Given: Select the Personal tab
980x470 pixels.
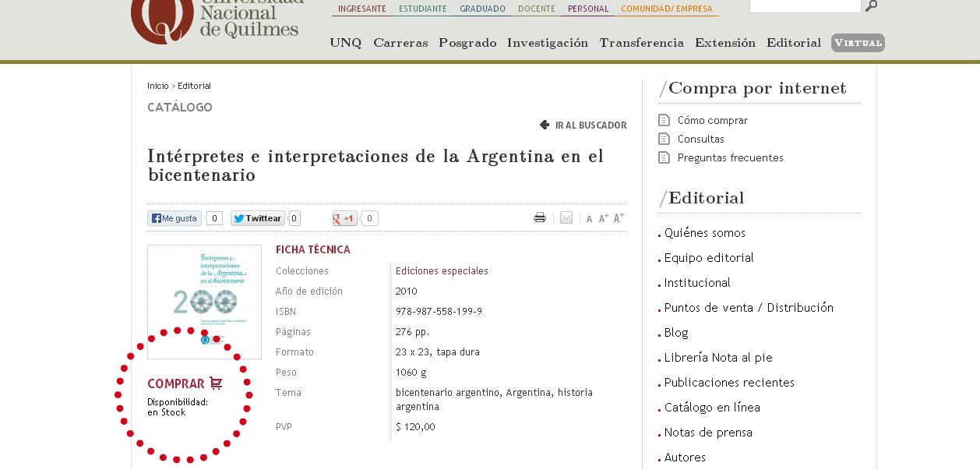Looking at the screenshot, I should pos(588,9).
